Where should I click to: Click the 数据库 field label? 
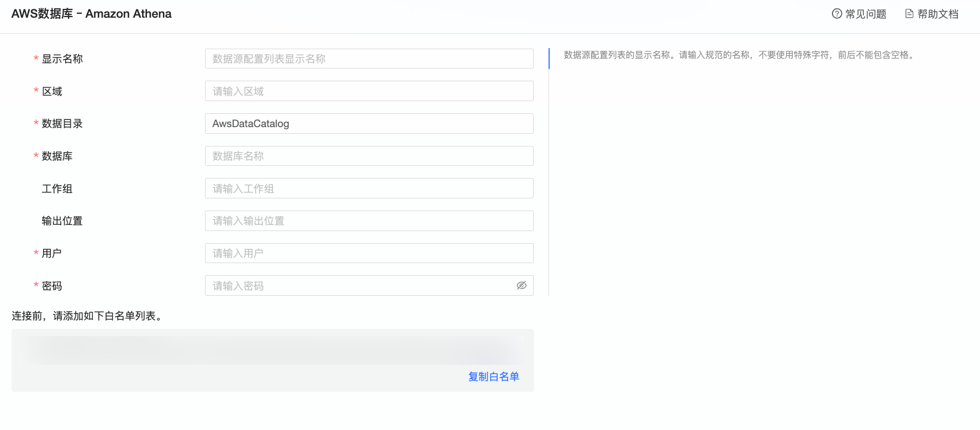tap(57, 156)
